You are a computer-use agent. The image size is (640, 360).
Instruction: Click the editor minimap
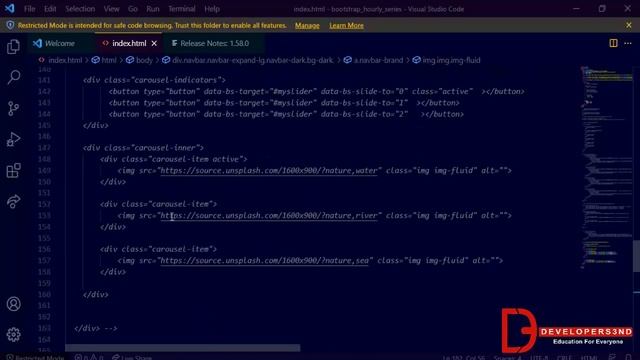tap(606, 167)
